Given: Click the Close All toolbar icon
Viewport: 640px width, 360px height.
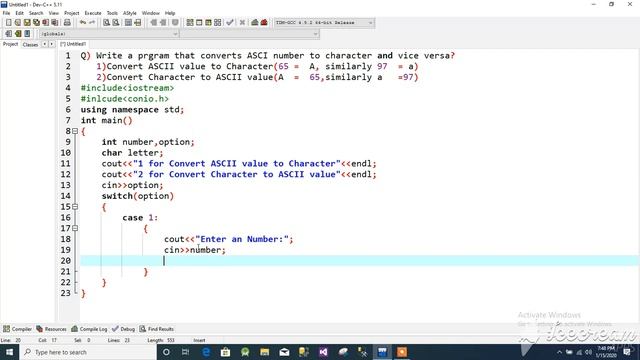Looking at the screenshot, I should pyautogui.click(x=54, y=23).
